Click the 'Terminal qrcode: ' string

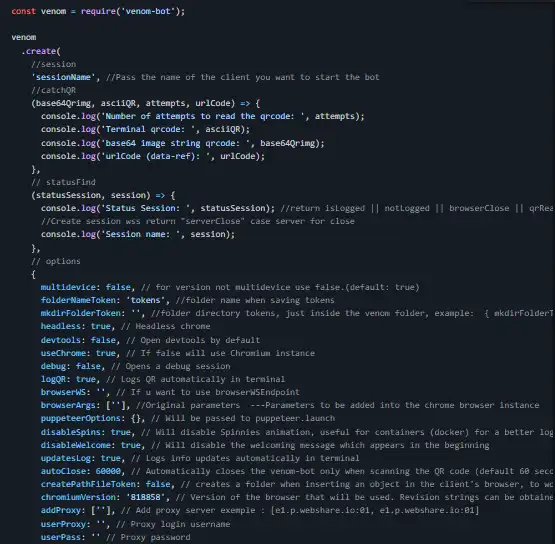pyautogui.click(x=150, y=130)
